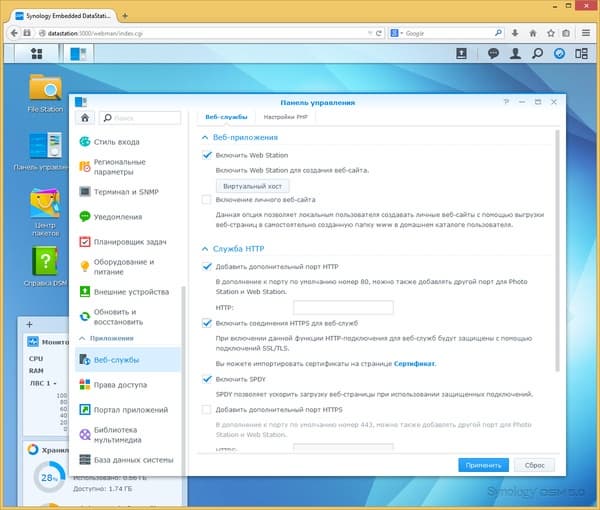
Task: Open address bar history dropdown arrow
Action: coord(370,33)
